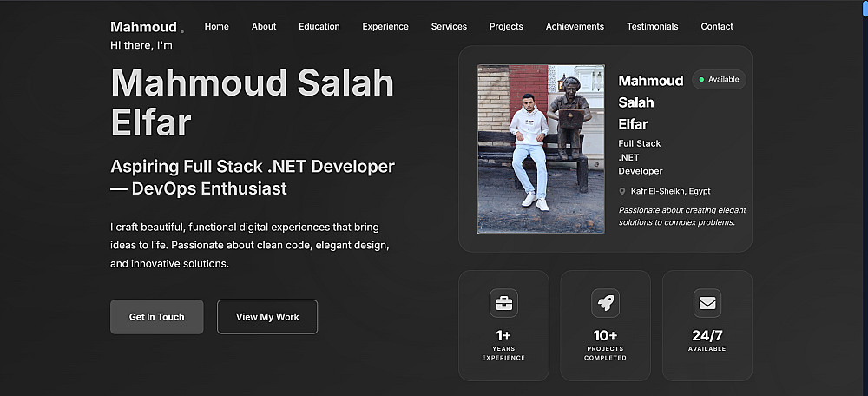868x396 pixels.
Task: Click the Mahmoud logo in the navbar
Action: point(144,27)
